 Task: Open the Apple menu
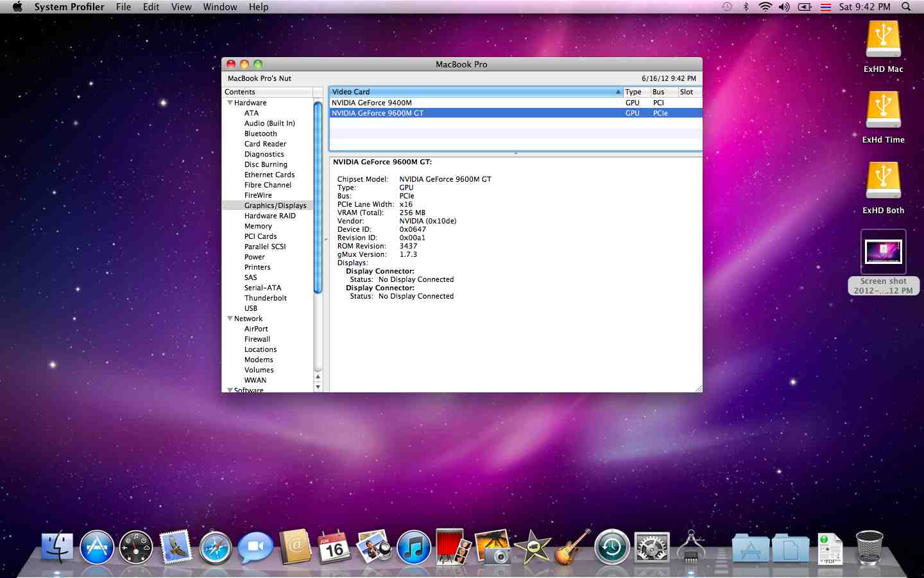(x=17, y=6)
